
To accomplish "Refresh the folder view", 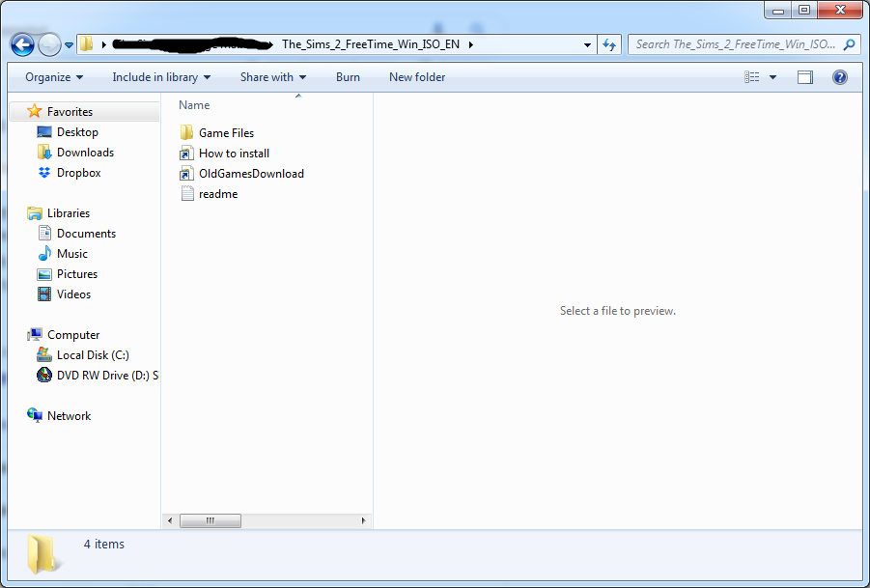I will 609,45.
